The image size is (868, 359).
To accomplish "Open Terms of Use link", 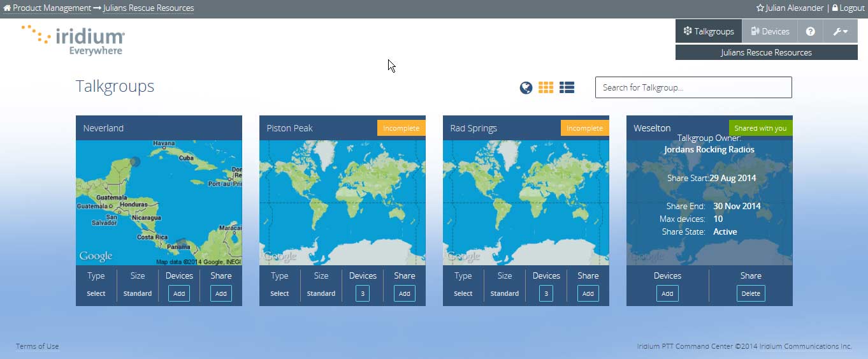I will 38,346.
